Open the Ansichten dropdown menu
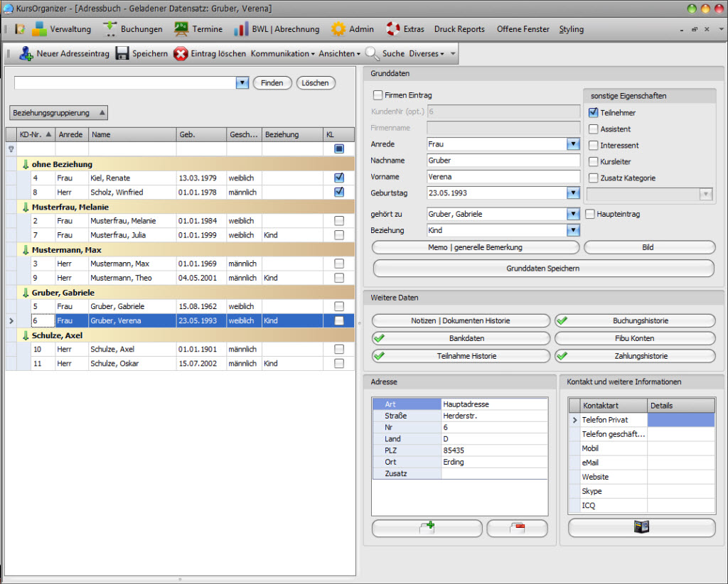The width and height of the screenshot is (728, 584). (x=339, y=54)
